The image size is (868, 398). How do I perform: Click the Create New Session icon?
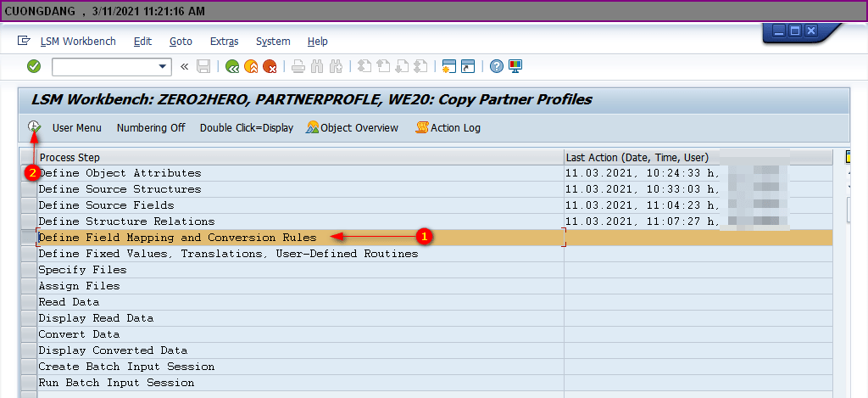pyautogui.click(x=449, y=66)
